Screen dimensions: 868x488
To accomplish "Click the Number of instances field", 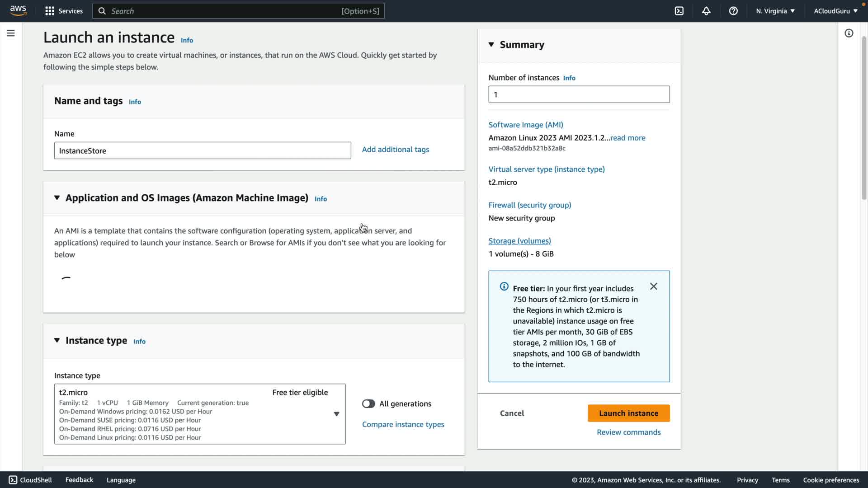I will [x=579, y=94].
